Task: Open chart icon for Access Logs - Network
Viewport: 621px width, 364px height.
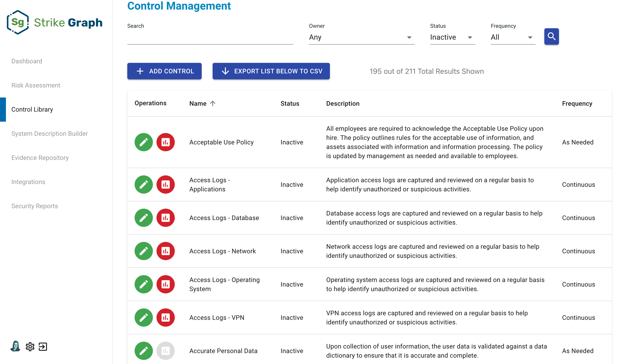Action: pyautogui.click(x=165, y=251)
